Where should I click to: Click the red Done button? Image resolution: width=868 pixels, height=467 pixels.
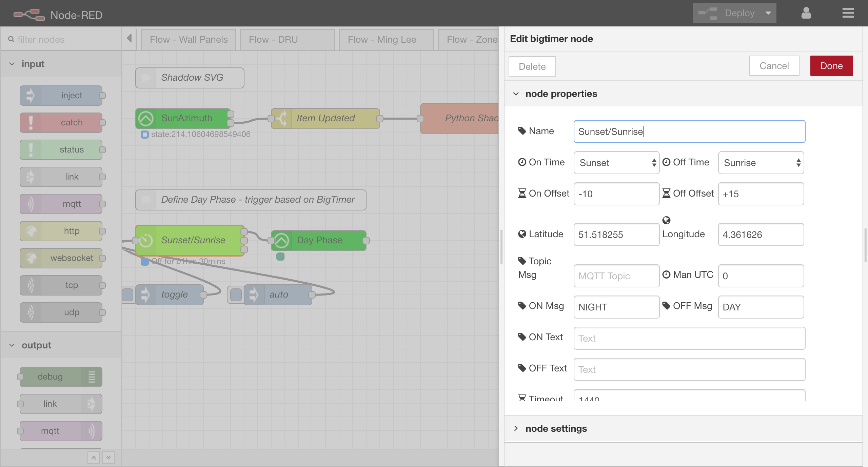pos(831,66)
